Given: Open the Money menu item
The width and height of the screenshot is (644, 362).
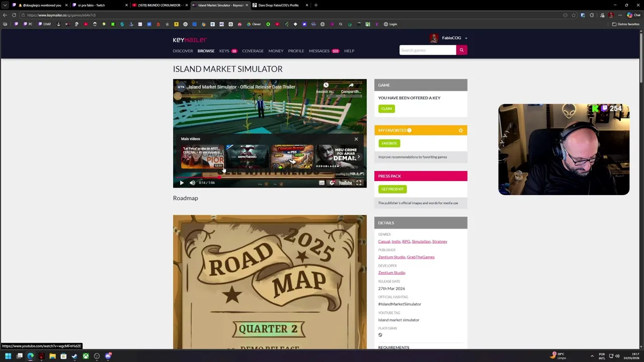Looking at the screenshot, I should click(x=276, y=51).
